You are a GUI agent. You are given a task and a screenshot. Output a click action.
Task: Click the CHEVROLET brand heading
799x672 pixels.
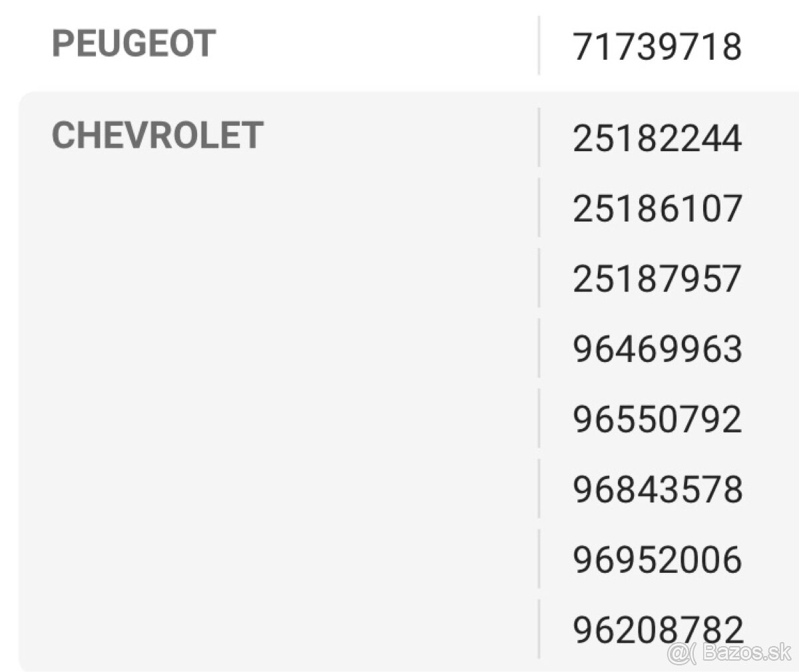(x=157, y=135)
